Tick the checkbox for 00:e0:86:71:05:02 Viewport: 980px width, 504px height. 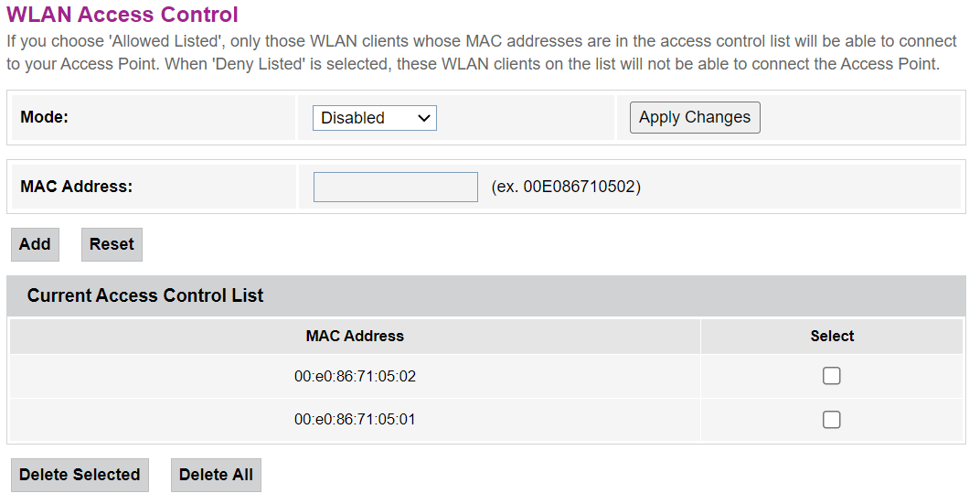click(x=831, y=376)
